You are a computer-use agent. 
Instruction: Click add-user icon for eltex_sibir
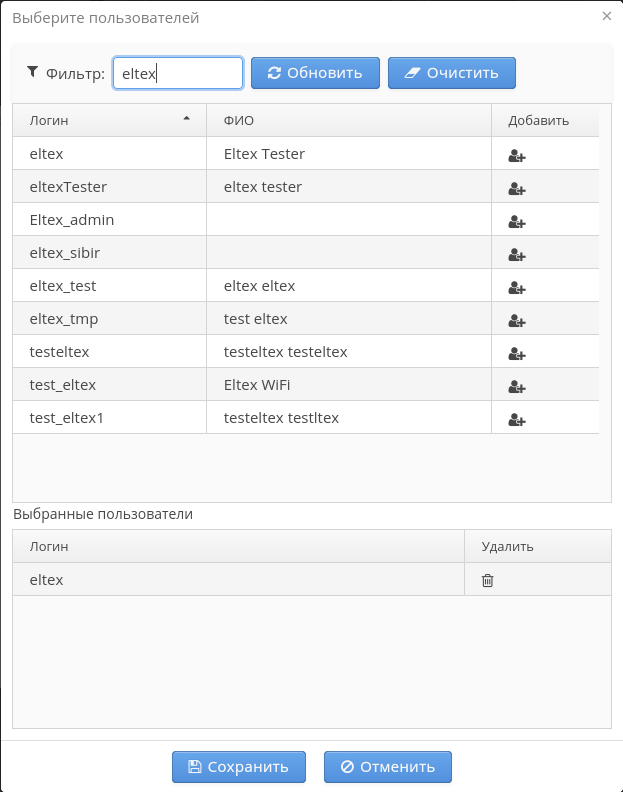(x=517, y=254)
